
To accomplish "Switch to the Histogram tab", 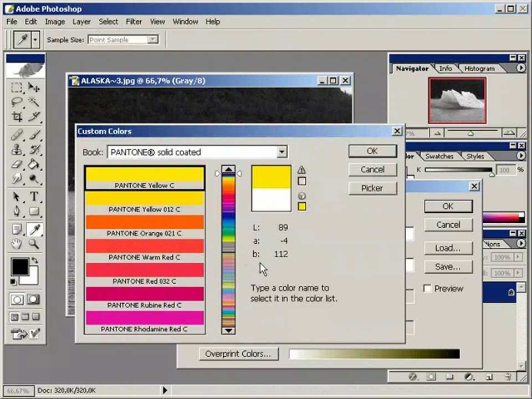I will (479, 69).
